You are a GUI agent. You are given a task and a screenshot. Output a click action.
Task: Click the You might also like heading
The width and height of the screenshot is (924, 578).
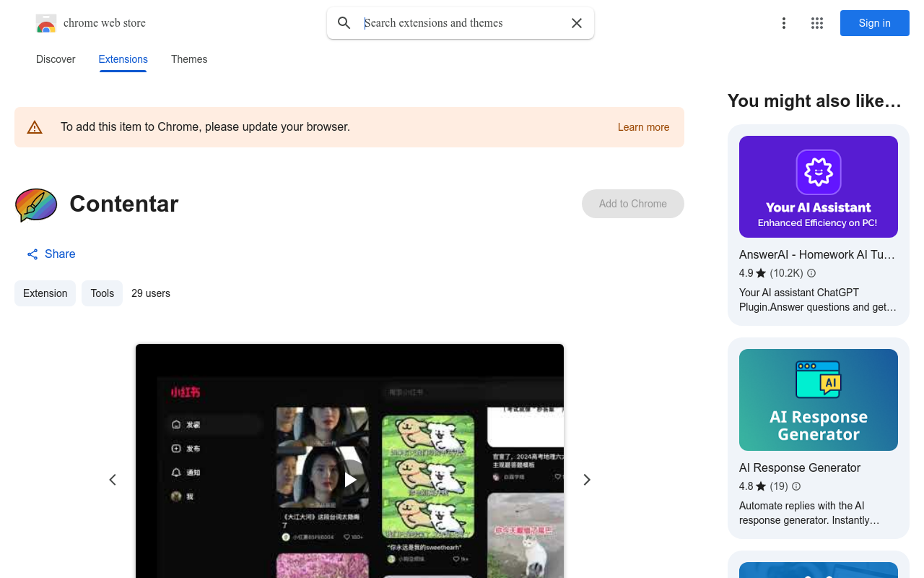[x=814, y=101]
